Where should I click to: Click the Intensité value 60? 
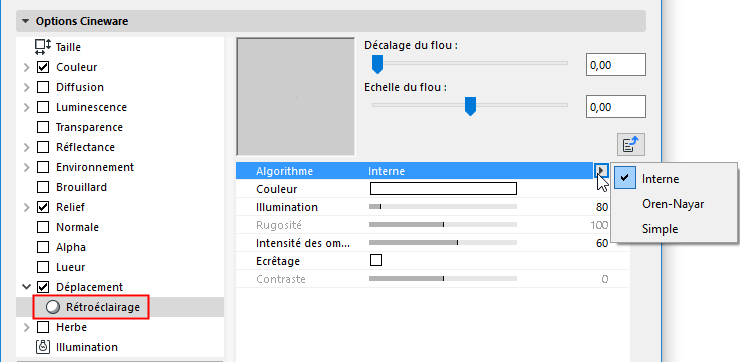pos(602,243)
